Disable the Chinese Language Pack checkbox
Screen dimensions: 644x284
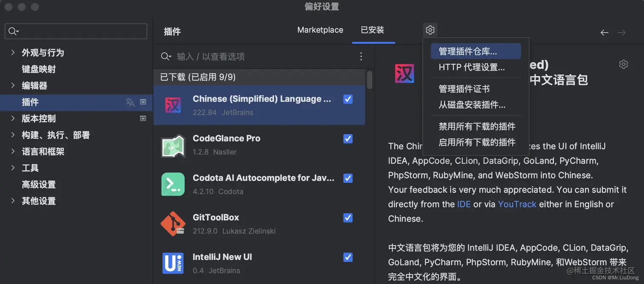(x=348, y=99)
